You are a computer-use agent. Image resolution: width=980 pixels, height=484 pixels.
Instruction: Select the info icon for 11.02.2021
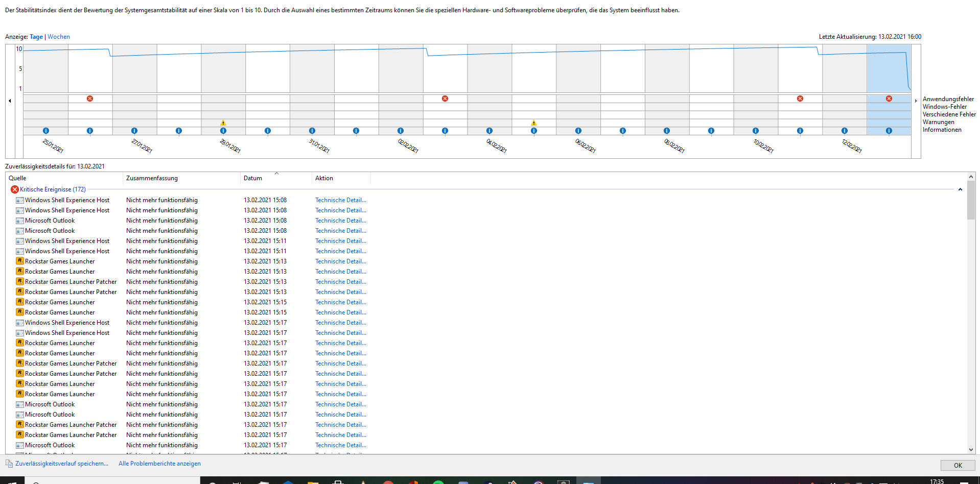pyautogui.click(x=800, y=131)
